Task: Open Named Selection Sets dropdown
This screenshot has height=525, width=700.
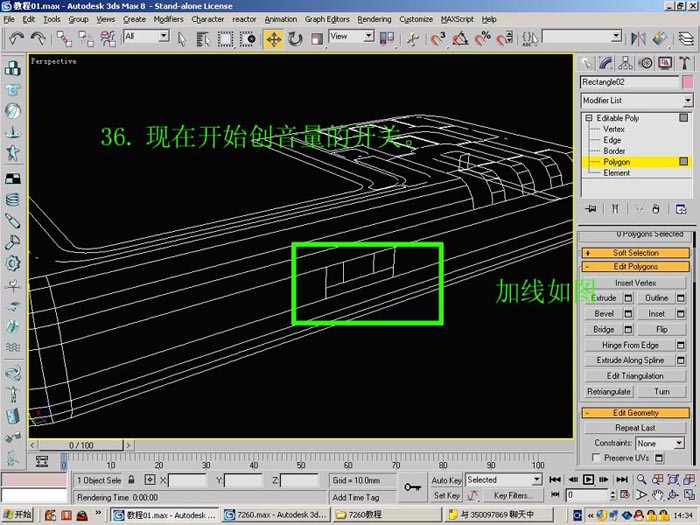Action: [x=582, y=36]
